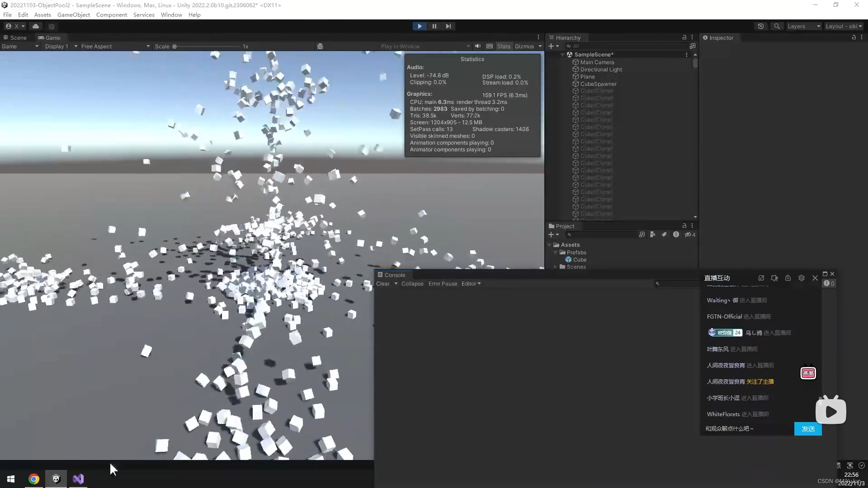Open the Layers dropdown
The width and height of the screenshot is (868, 488).
click(x=803, y=26)
